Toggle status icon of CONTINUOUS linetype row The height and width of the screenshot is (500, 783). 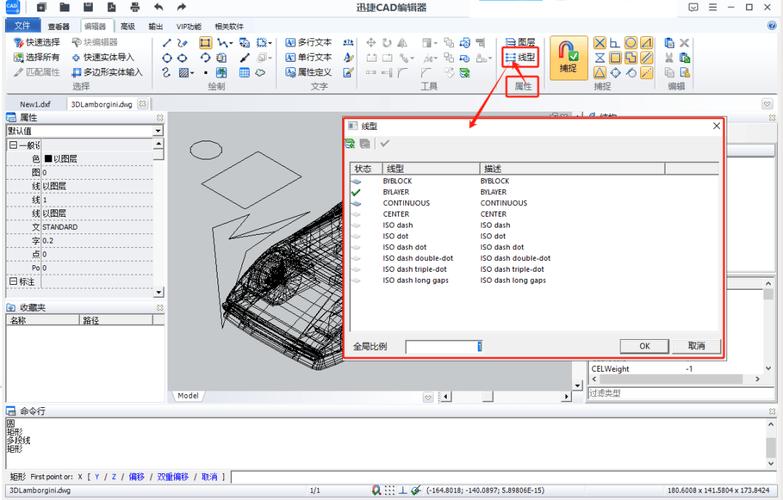pos(357,203)
